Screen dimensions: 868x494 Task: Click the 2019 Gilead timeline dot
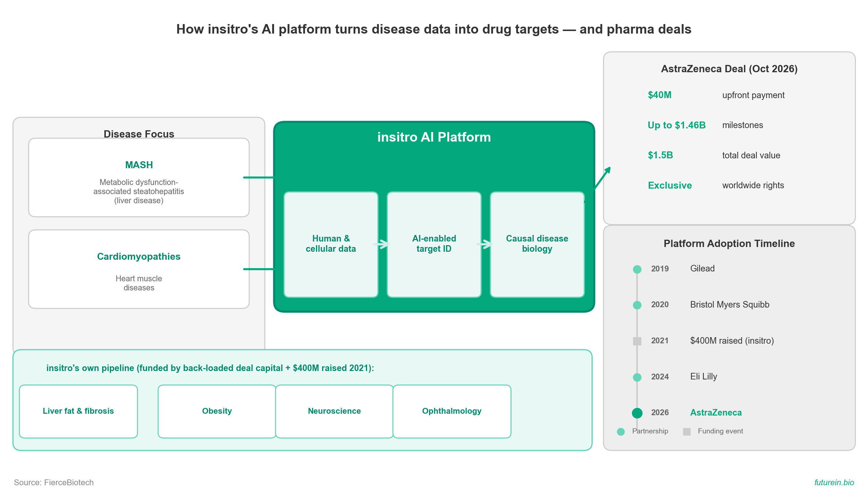pyautogui.click(x=637, y=269)
